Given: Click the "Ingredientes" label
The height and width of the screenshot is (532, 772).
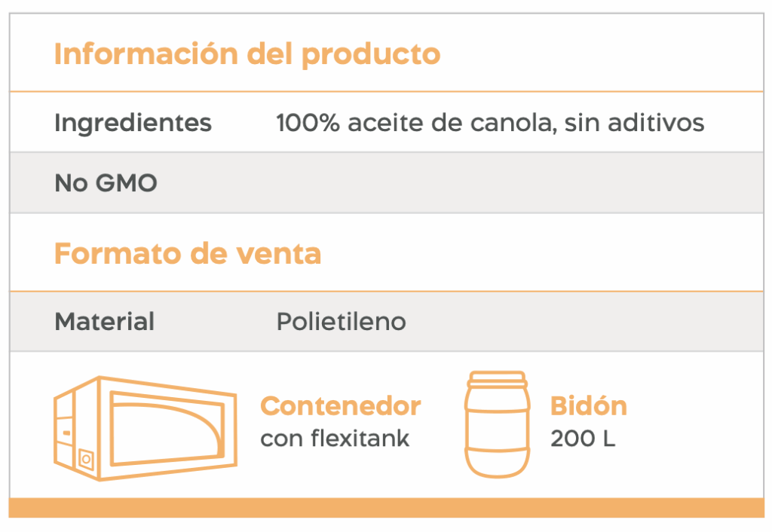Looking at the screenshot, I should pos(133,123).
